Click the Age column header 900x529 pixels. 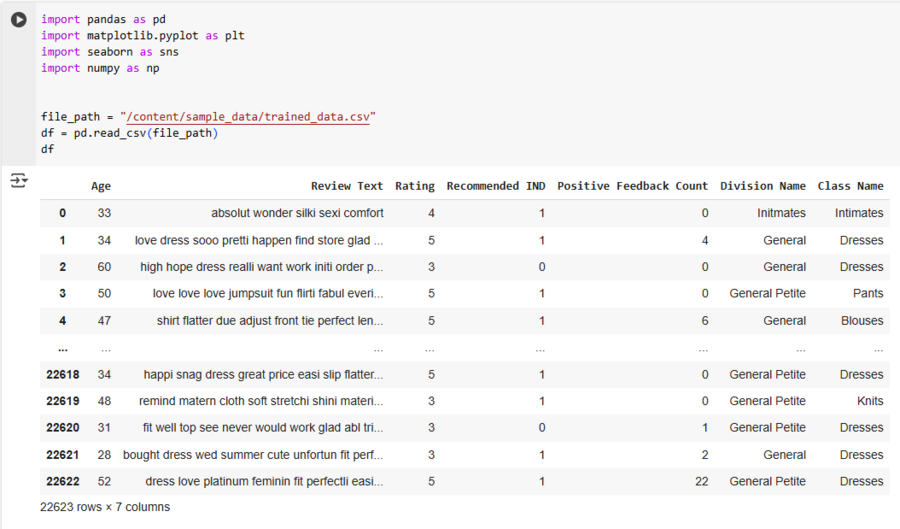[x=101, y=186]
